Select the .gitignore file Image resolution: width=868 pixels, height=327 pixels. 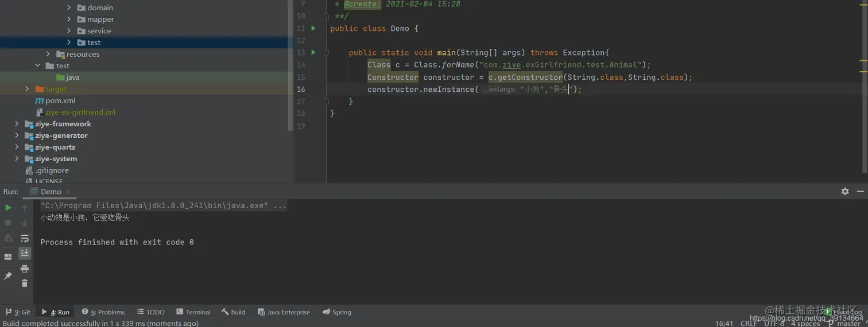[47, 170]
